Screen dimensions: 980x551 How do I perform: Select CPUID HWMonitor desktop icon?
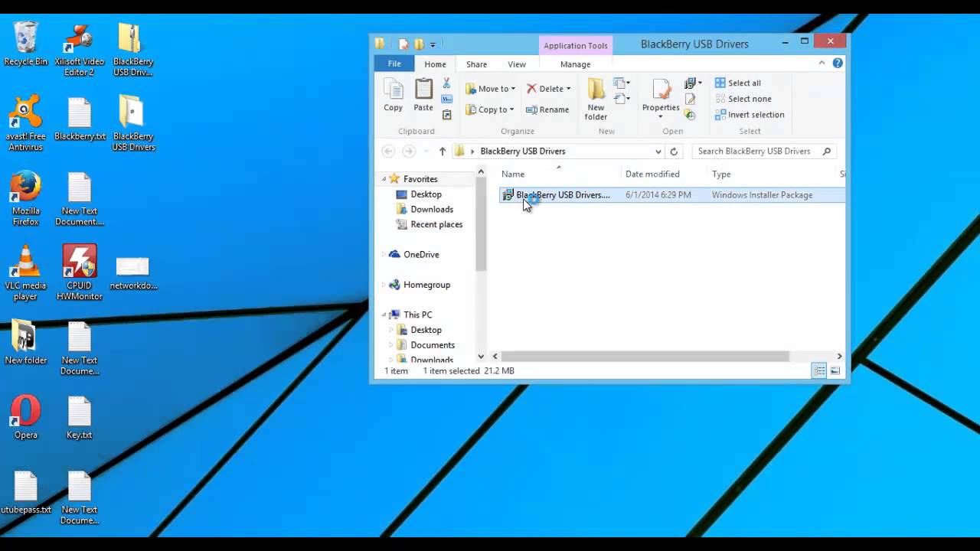[79, 273]
